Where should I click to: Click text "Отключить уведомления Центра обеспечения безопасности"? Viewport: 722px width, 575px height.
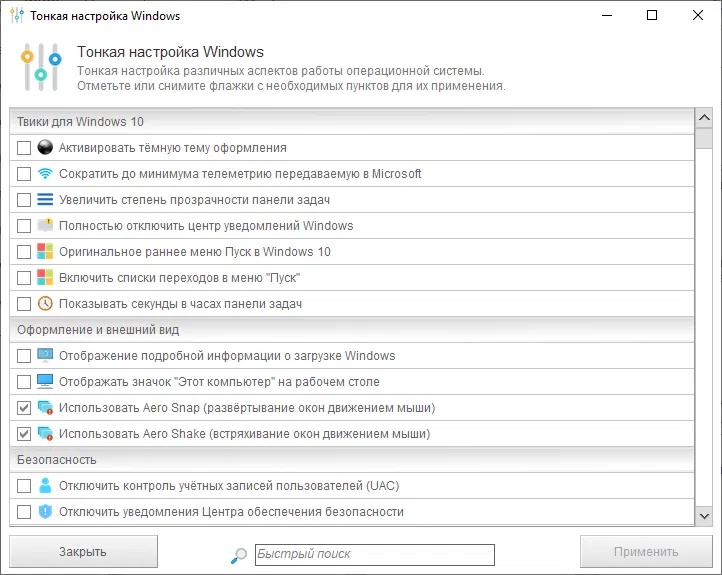231,511
